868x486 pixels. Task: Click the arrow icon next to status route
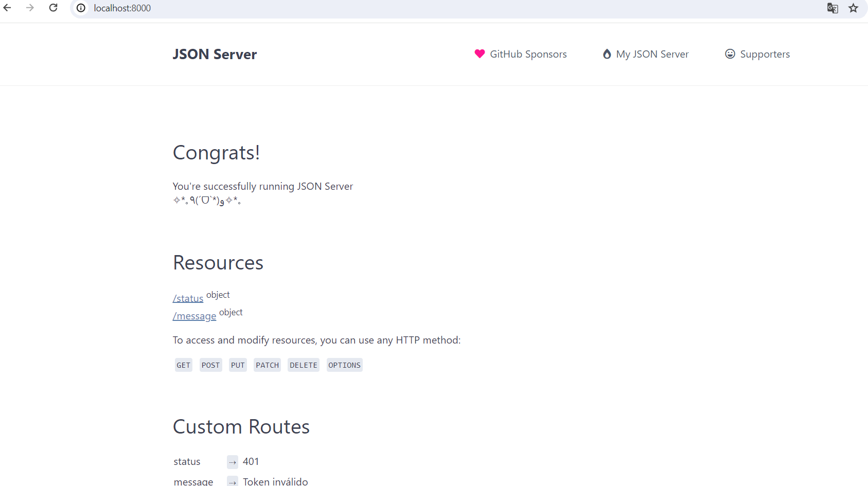pos(233,462)
